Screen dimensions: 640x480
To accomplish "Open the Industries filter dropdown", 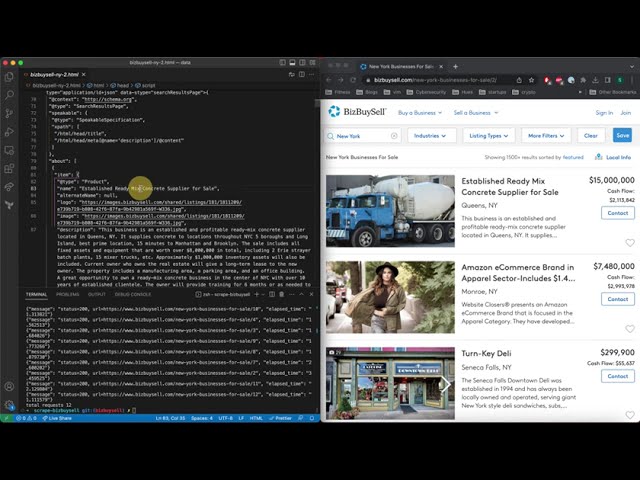I will tap(431, 136).
